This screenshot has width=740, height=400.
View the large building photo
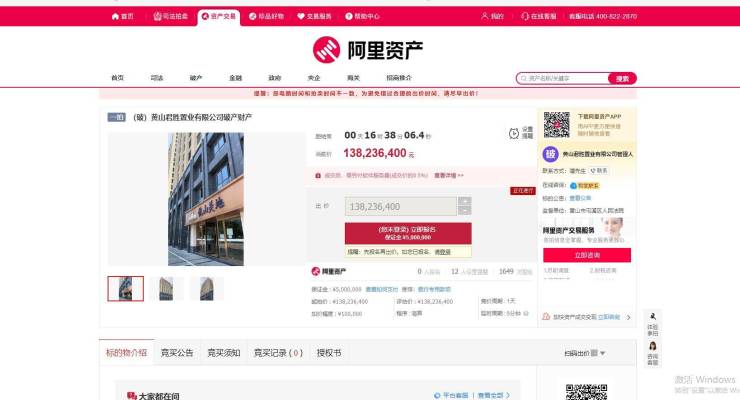(x=206, y=199)
